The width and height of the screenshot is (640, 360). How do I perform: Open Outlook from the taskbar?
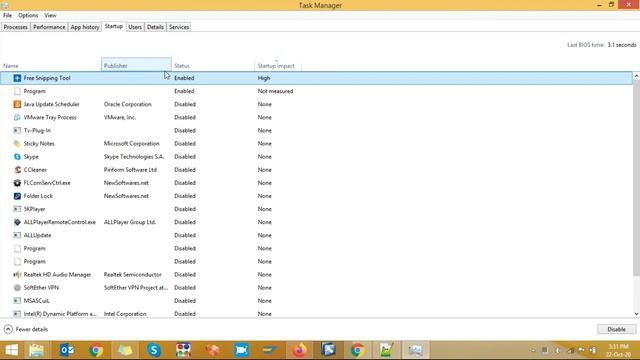(67, 350)
